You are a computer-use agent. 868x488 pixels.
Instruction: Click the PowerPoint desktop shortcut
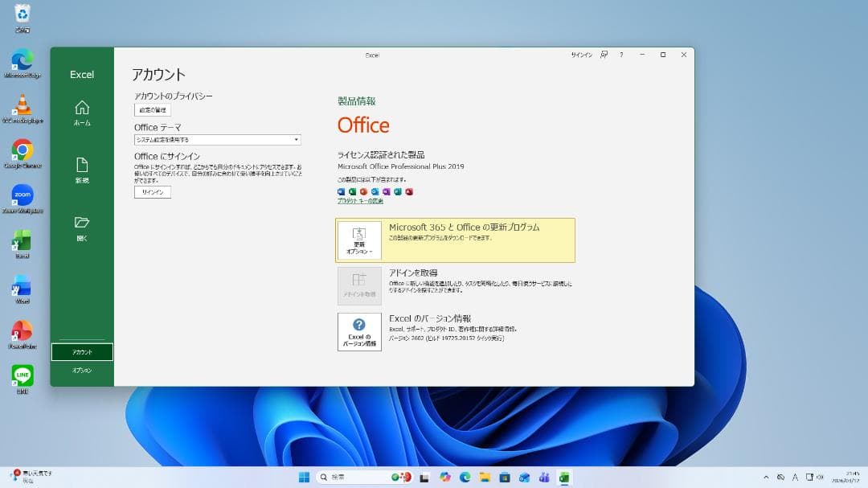(x=23, y=334)
